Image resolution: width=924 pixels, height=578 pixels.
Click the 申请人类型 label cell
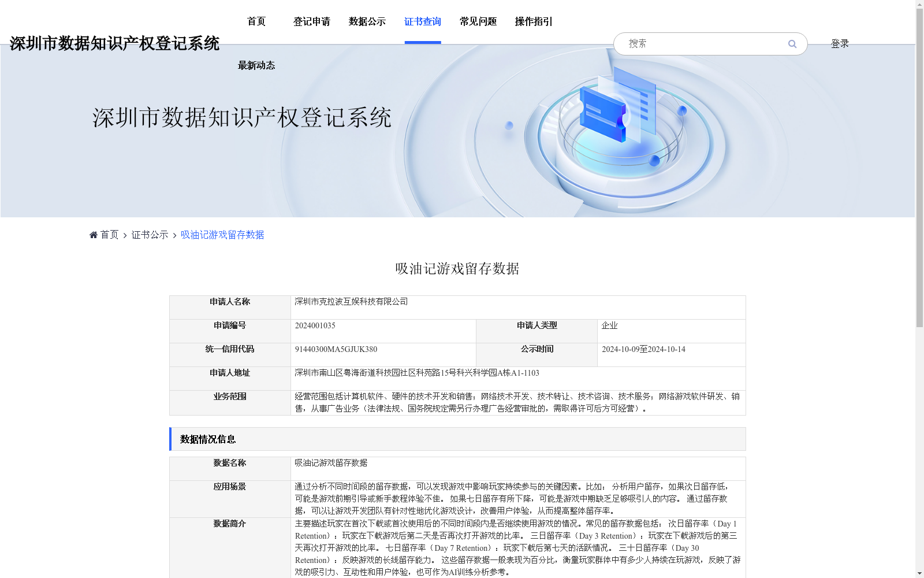537,331
